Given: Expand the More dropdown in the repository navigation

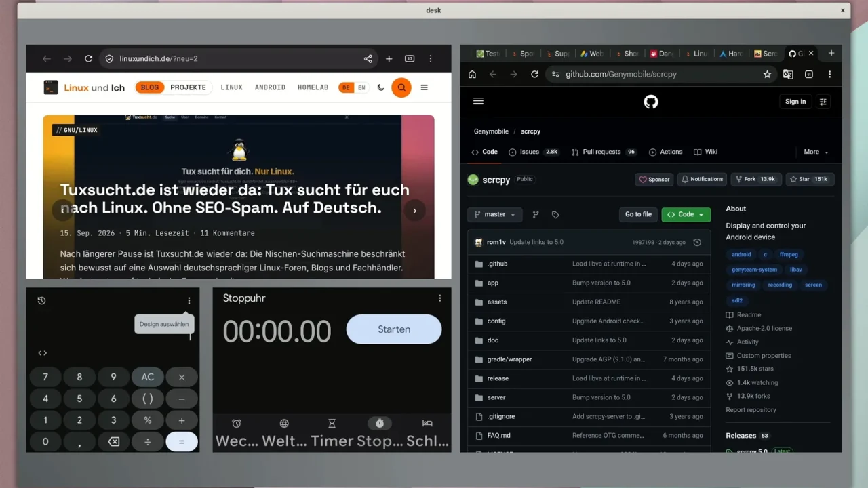Looking at the screenshot, I should pos(816,152).
